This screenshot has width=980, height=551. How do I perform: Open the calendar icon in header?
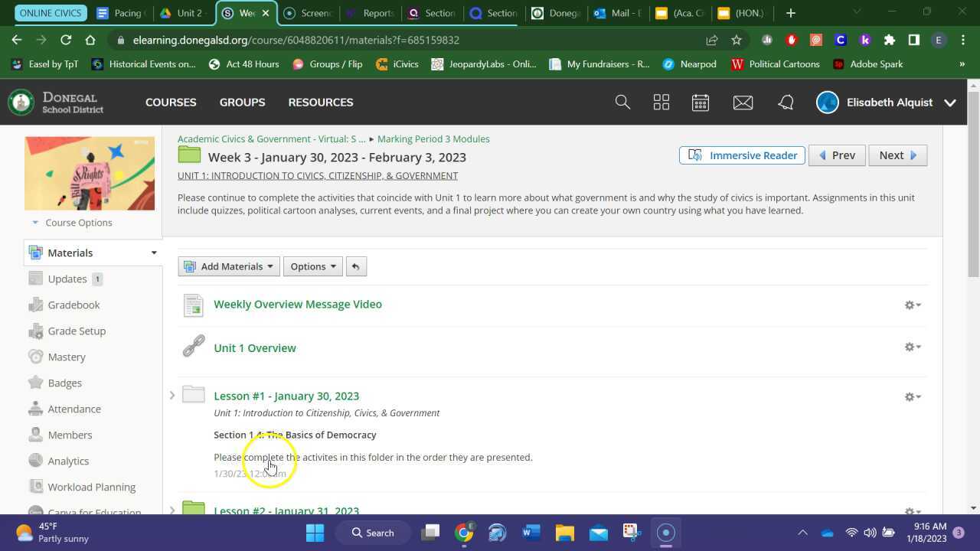(x=701, y=102)
